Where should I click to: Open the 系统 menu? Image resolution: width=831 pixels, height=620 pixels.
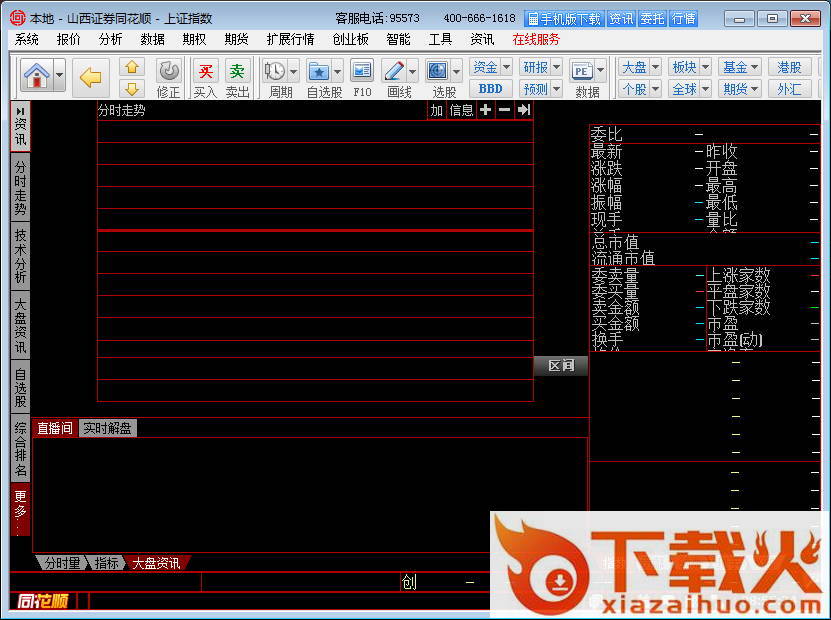[26, 39]
